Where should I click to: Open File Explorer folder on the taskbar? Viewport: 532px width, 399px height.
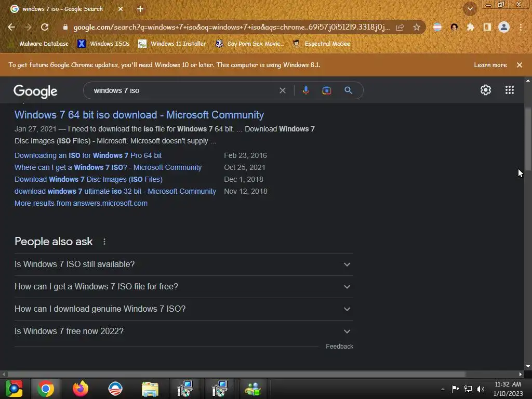click(150, 389)
